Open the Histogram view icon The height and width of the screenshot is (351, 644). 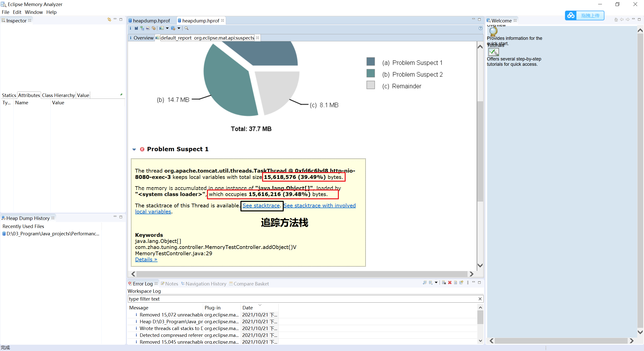(136, 28)
